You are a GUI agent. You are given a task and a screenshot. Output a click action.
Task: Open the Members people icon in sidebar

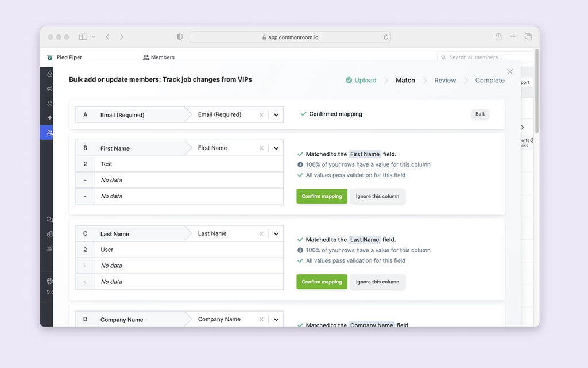click(49, 132)
